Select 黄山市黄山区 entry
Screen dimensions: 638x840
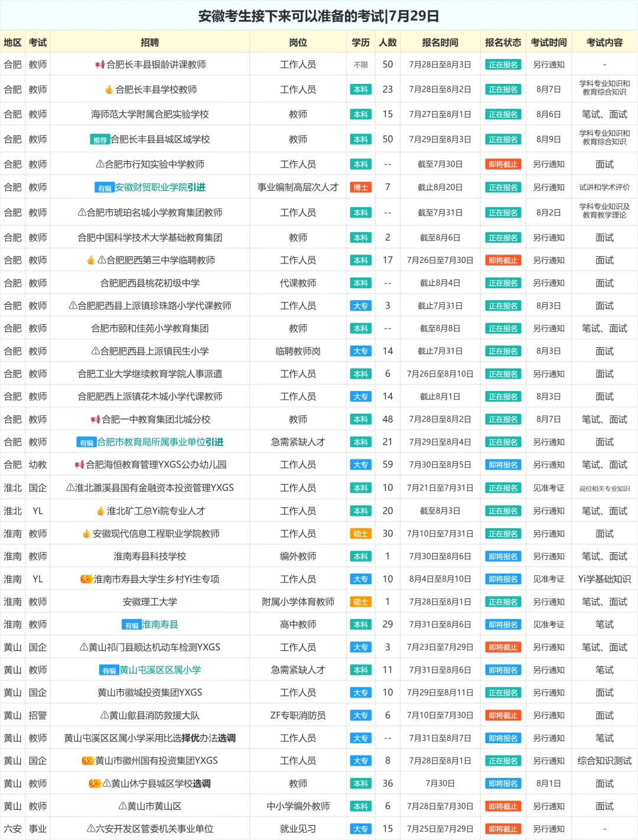pyautogui.click(x=150, y=806)
